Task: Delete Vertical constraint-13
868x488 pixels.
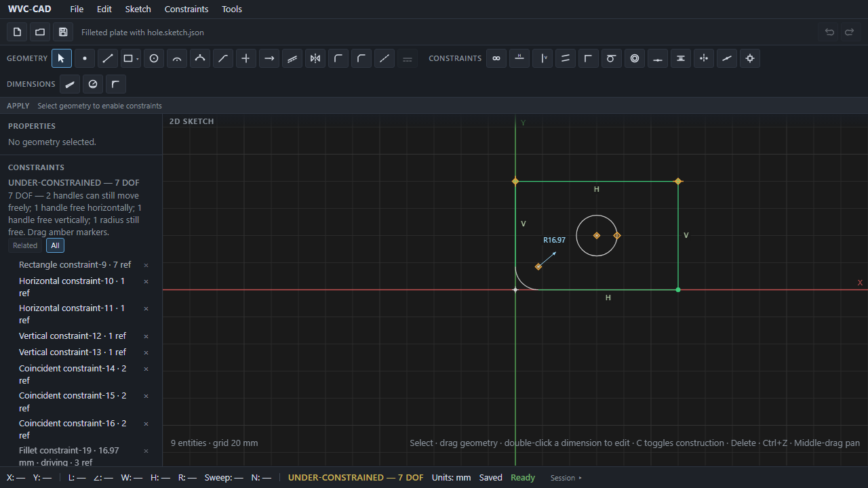Action: pos(146,352)
